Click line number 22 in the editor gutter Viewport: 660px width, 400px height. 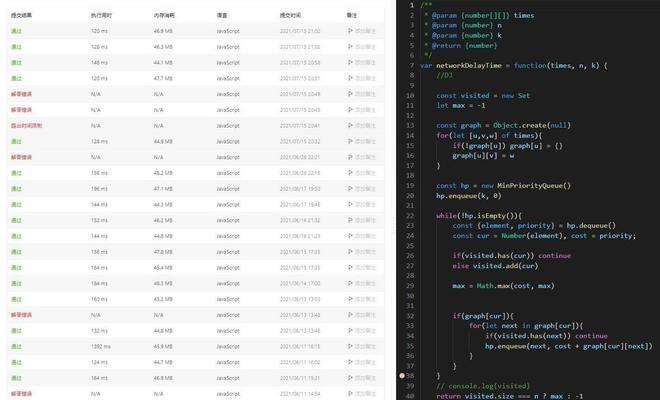tap(410, 216)
